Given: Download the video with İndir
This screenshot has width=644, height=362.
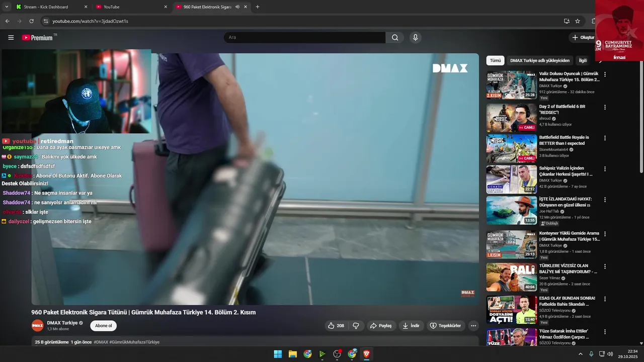Looking at the screenshot, I should [x=411, y=326].
